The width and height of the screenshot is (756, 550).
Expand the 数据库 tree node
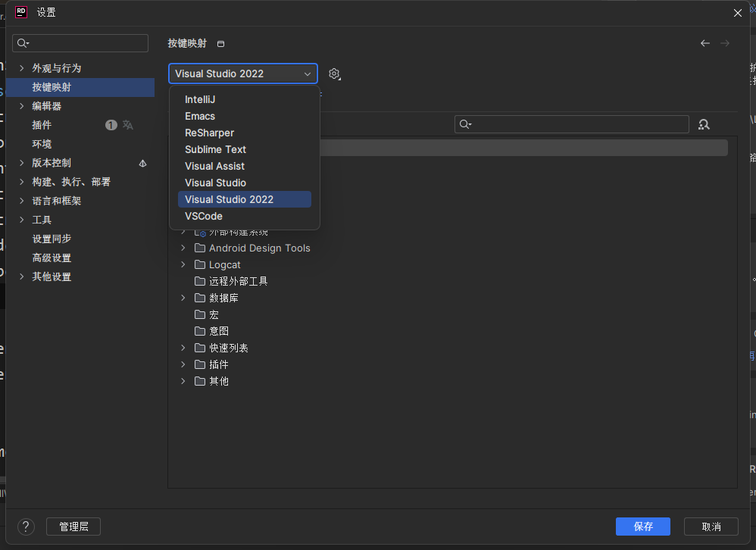coord(182,297)
